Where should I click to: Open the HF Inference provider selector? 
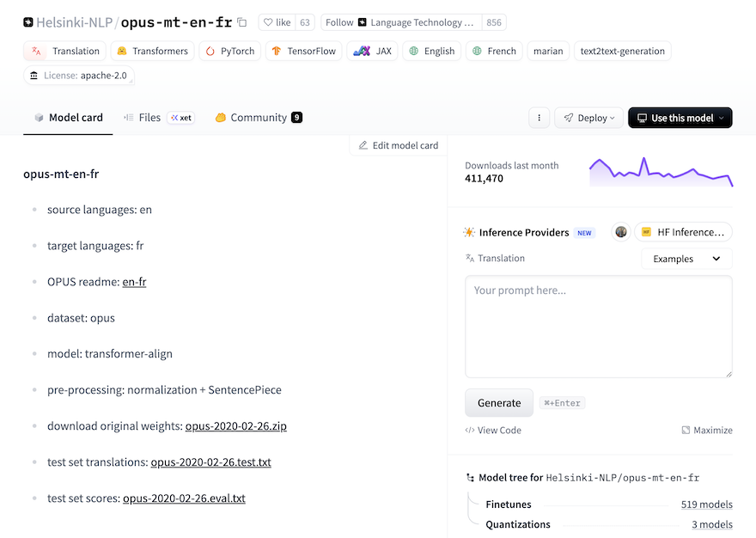(683, 231)
